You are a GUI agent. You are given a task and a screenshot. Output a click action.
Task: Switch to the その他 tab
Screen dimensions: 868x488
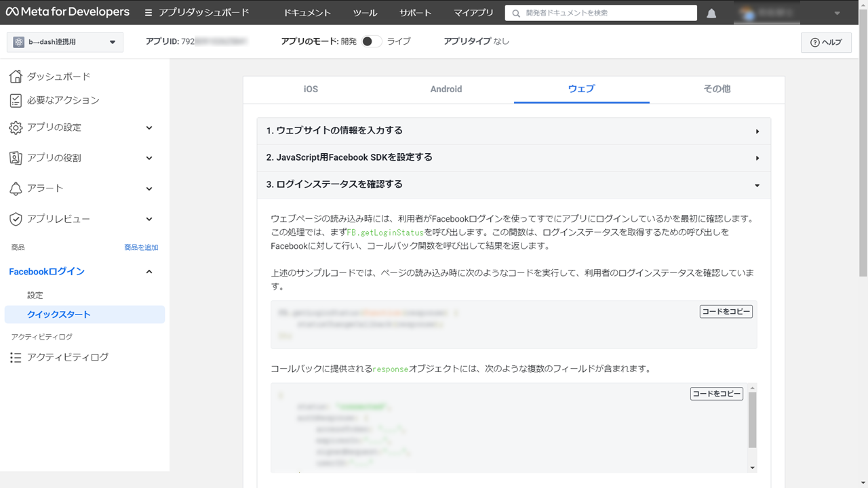pos(717,89)
